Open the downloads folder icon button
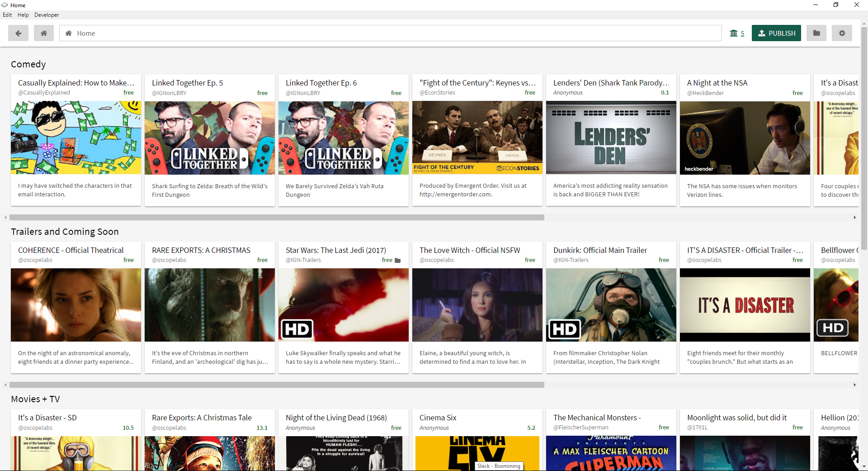The image size is (868, 471). [x=816, y=33]
